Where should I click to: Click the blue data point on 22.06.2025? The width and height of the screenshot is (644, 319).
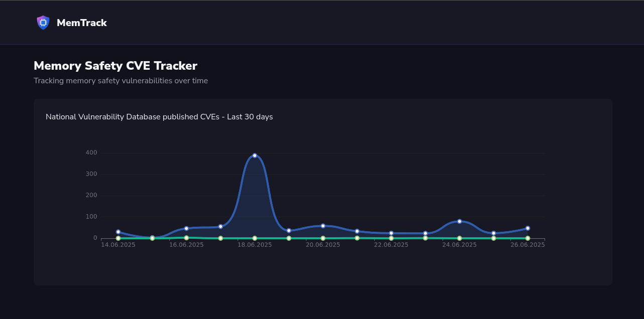tap(391, 233)
